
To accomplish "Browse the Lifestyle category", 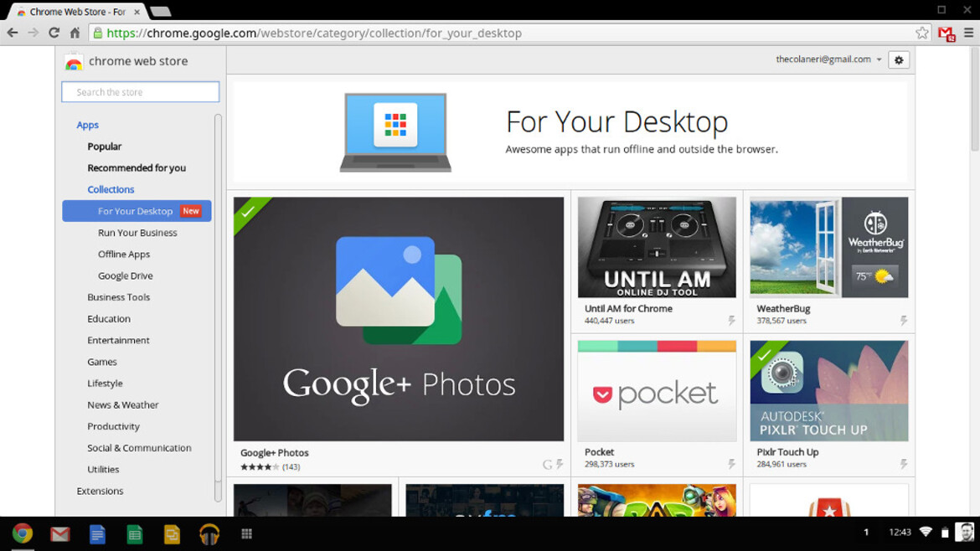I will click(105, 384).
